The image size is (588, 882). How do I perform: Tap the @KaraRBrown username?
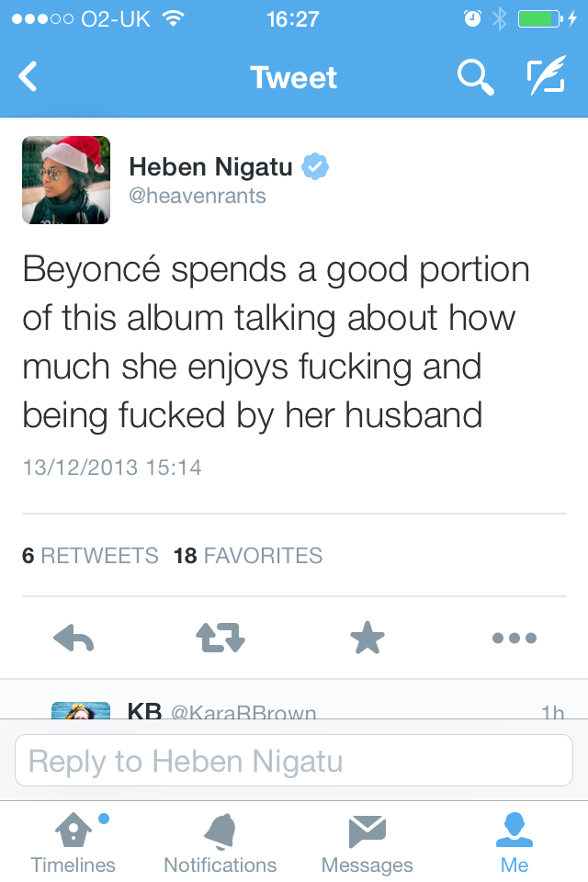pyautogui.click(x=243, y=712)
